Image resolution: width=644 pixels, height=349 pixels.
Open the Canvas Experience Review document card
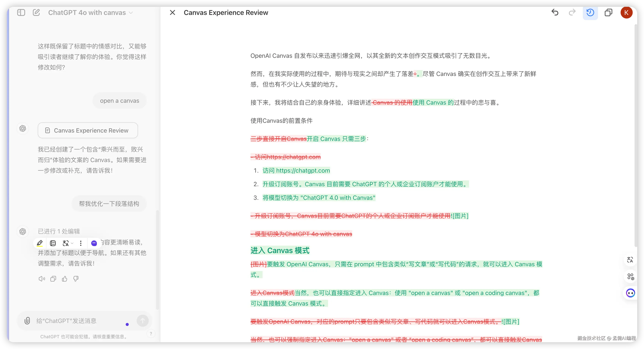88,130
